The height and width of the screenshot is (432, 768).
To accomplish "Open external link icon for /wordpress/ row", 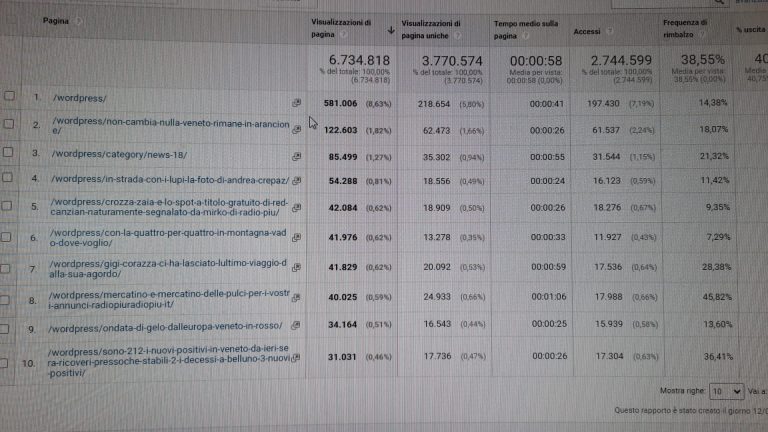I will pos(296,103).
